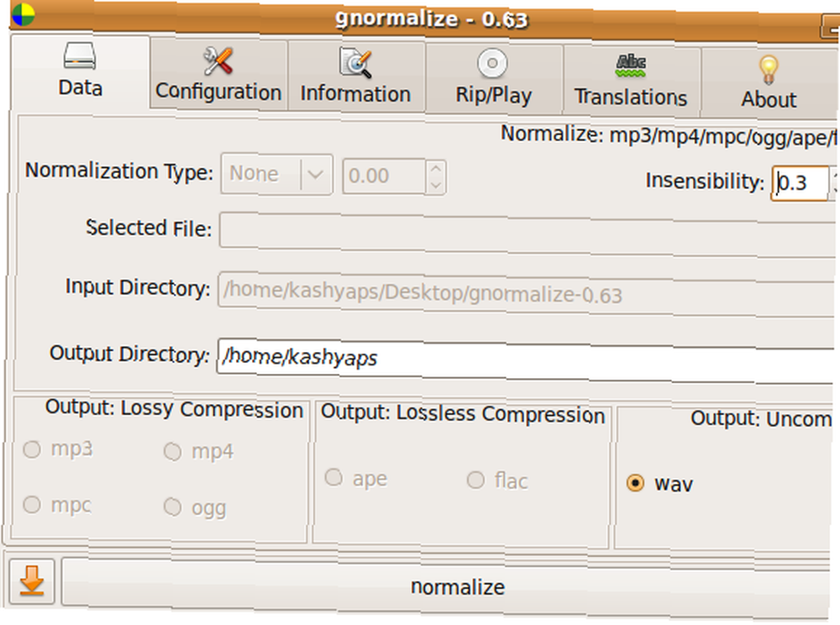Select the Translations tab
Viewport: 840px width, 625px height.
631,82
